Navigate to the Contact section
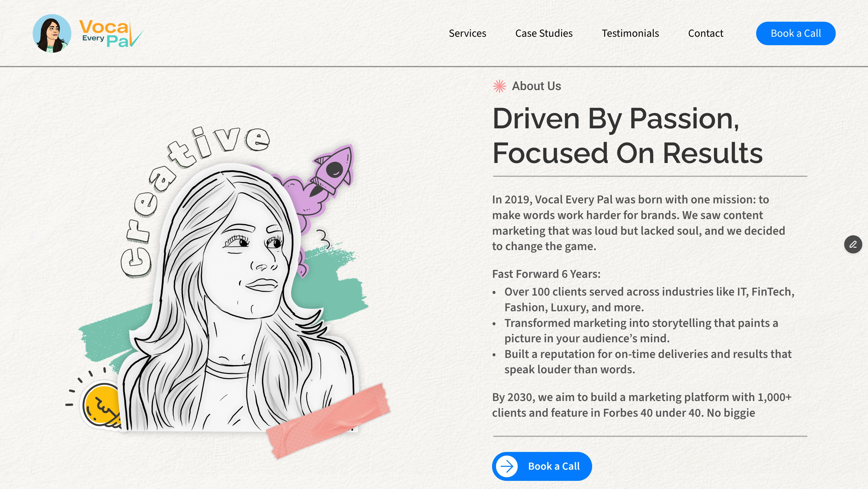Viewport: 868px width, 489px height. 705,33
